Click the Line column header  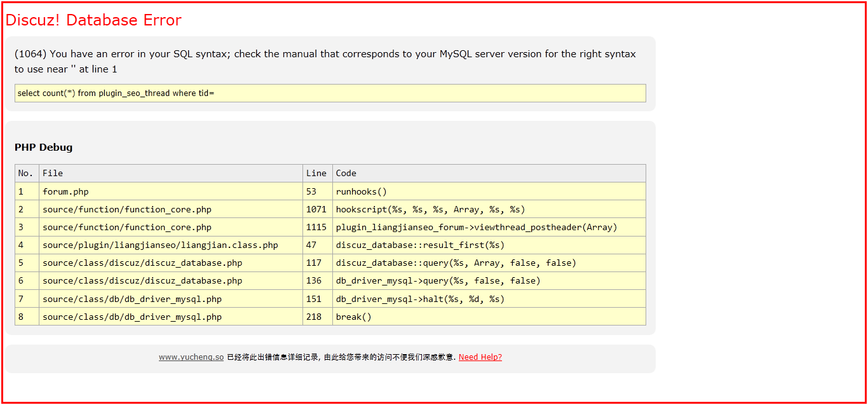pyautogui.click(x=316, y=173)
